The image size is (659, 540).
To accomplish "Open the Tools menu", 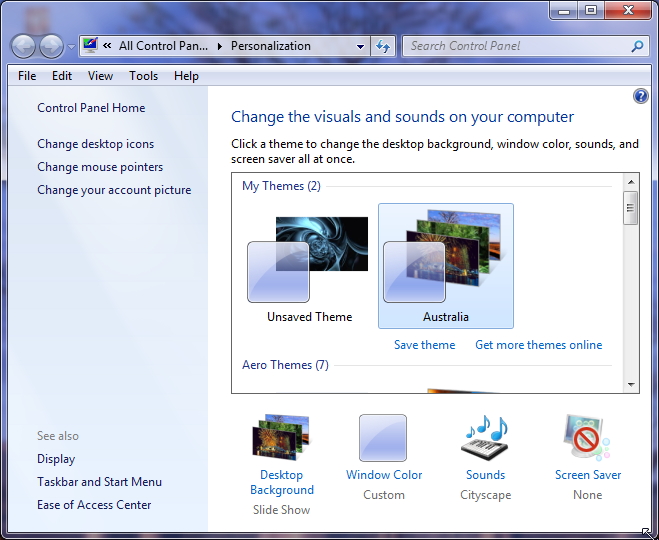I will tap(143, 76).
